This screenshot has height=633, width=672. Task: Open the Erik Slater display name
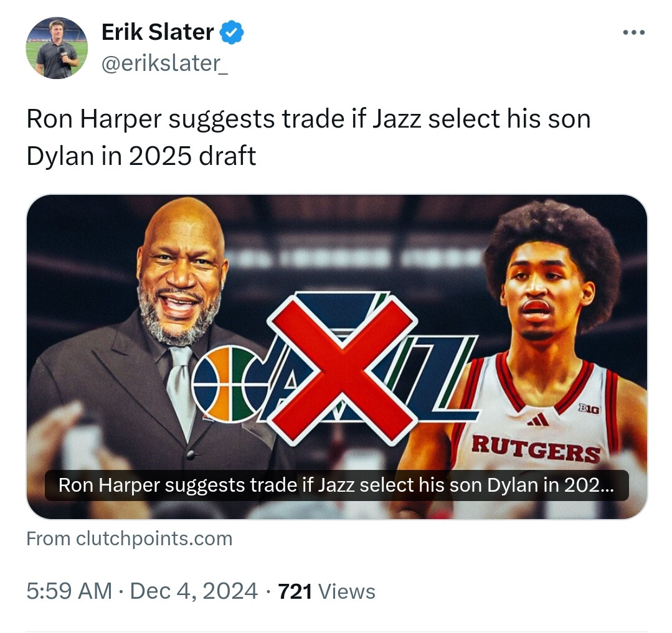158,32
